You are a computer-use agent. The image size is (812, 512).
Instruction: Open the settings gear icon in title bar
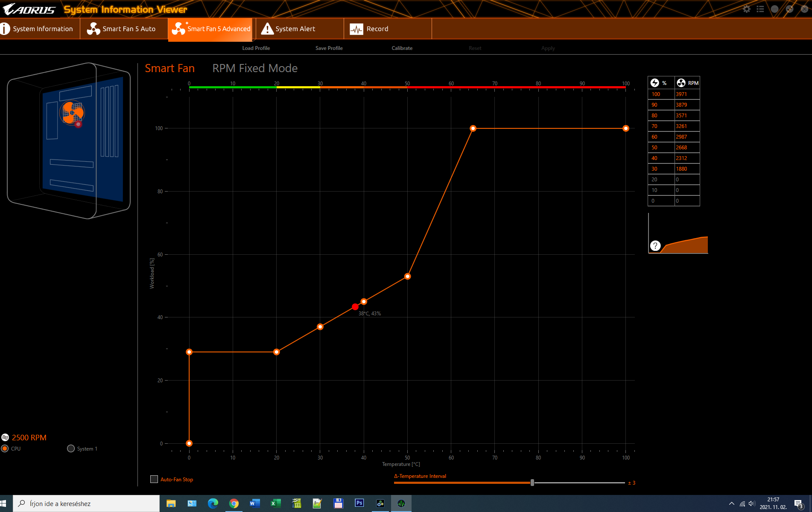point(747,9)
